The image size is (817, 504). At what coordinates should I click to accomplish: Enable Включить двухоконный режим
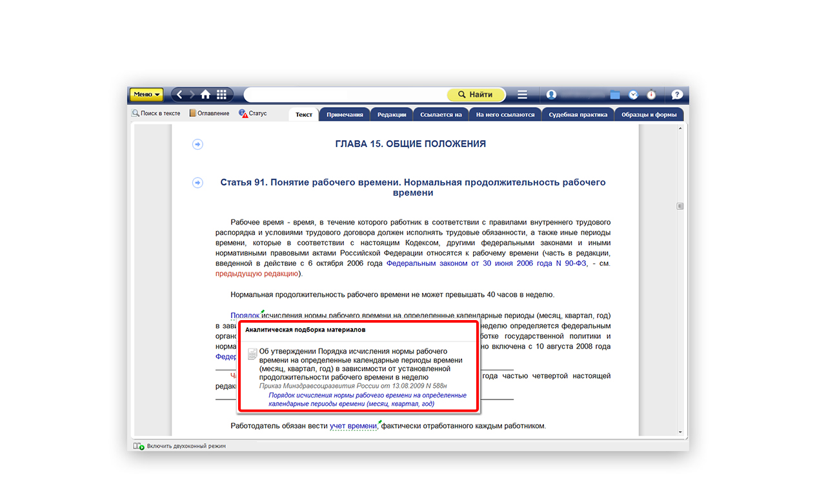pos(179,446)
